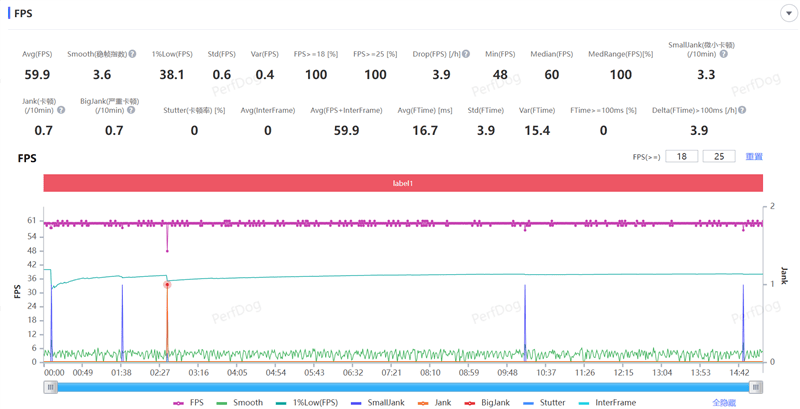Hide the 1%Low(FPS) series via legend

306,402
